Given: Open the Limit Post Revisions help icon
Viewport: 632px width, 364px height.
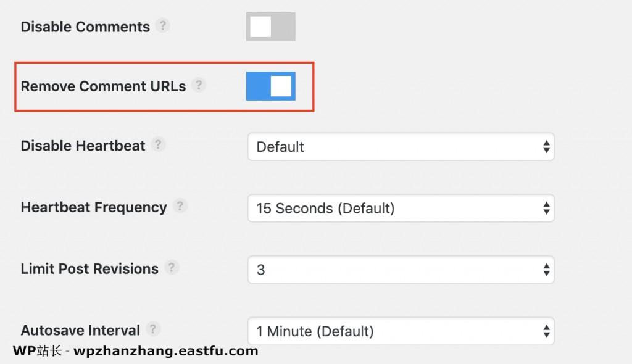Looking at the screenshot, I should 173,267.
